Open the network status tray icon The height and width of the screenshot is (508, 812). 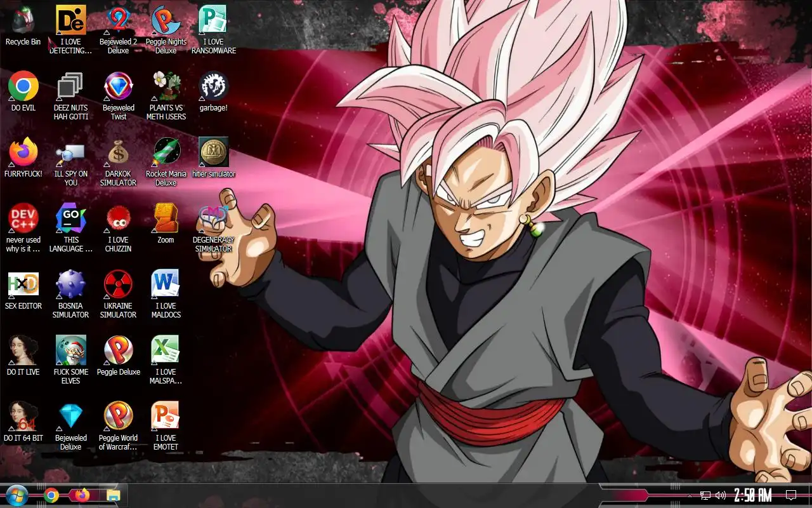705,495
